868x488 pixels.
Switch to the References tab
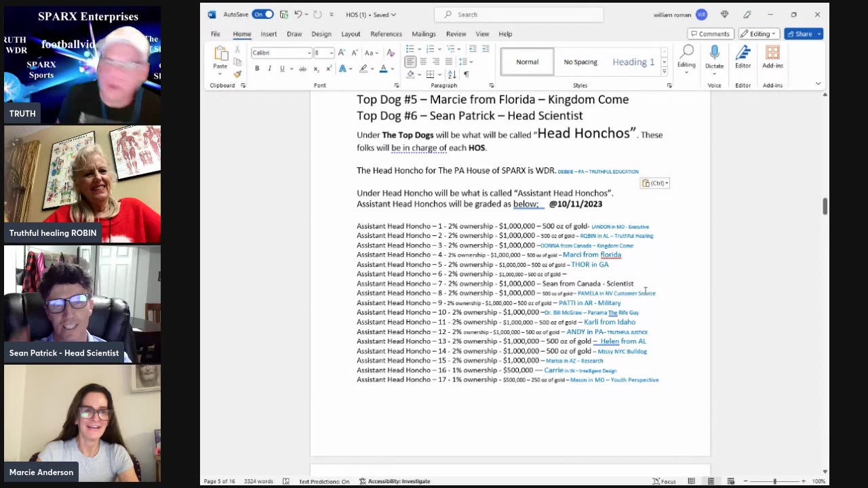click(386, 34)
